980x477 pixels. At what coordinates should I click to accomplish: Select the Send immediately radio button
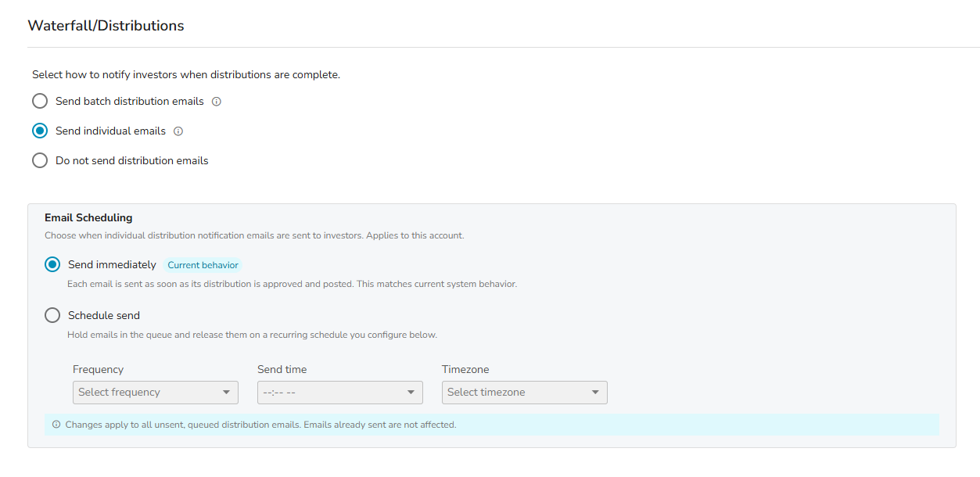[x=52, y=264]
